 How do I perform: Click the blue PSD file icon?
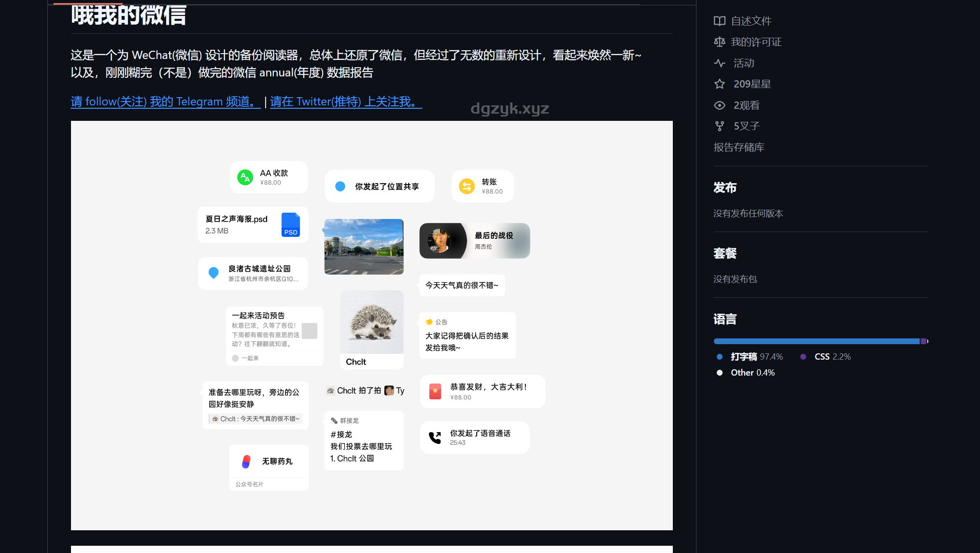291,225
